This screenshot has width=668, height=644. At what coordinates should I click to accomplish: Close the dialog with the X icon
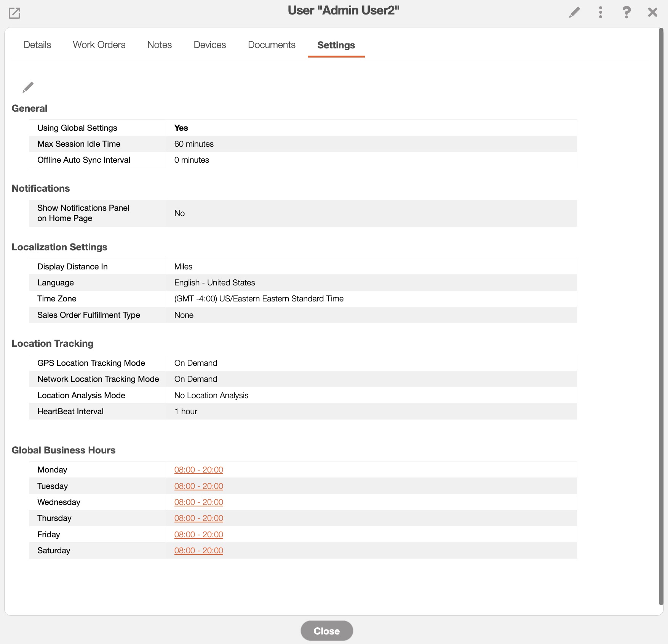click(652, 13)
